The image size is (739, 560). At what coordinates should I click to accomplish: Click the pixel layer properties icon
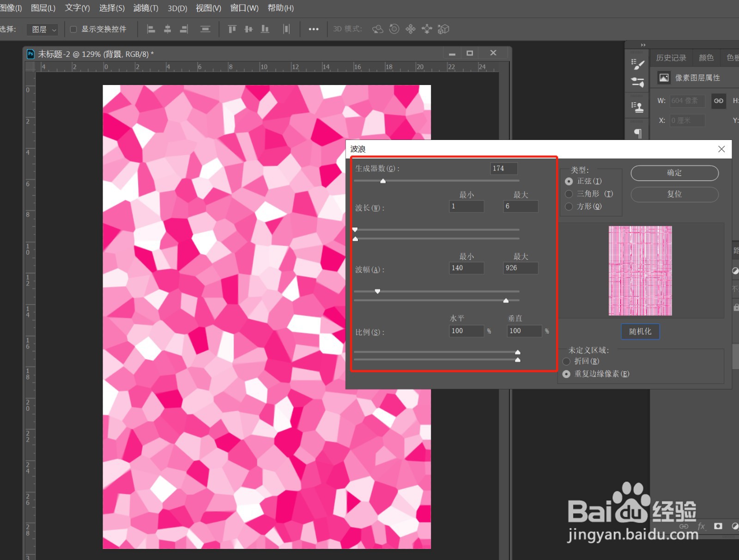click(x=664, y=78)
